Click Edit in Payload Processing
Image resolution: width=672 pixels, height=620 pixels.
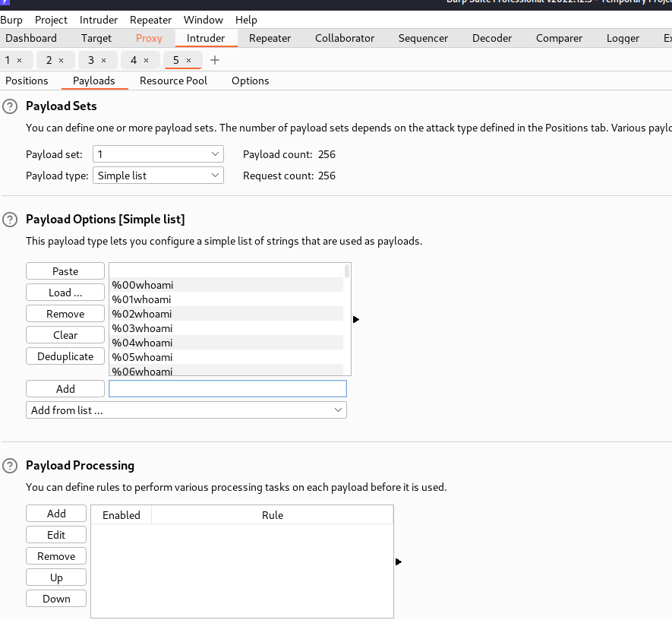pos(56,535)
